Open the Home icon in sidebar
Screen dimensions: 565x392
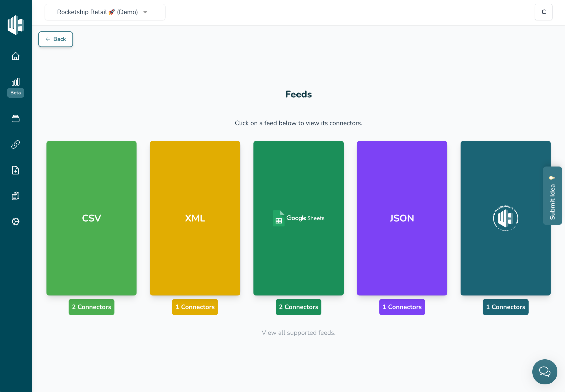coord(15,56)
